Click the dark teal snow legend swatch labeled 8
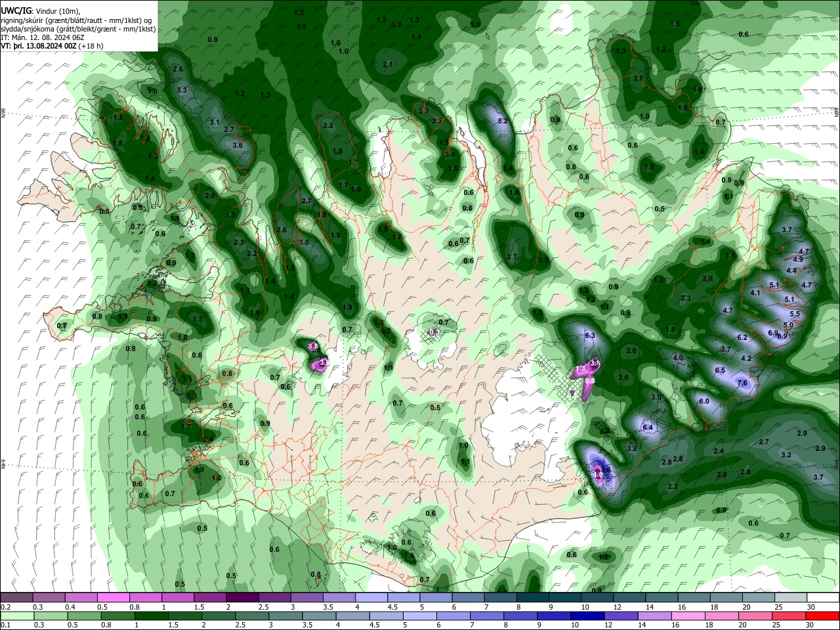This screenshot has height=630, width=840. (x=533, y=598)
